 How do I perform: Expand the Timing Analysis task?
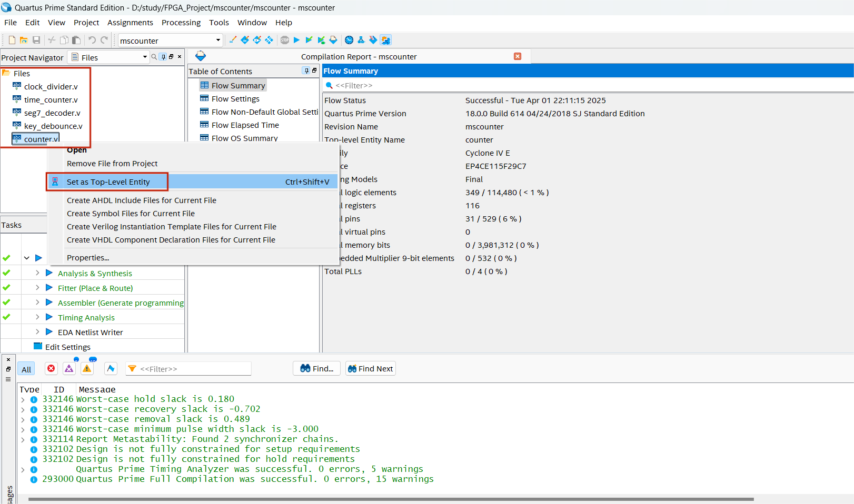[x=37, y=317]
